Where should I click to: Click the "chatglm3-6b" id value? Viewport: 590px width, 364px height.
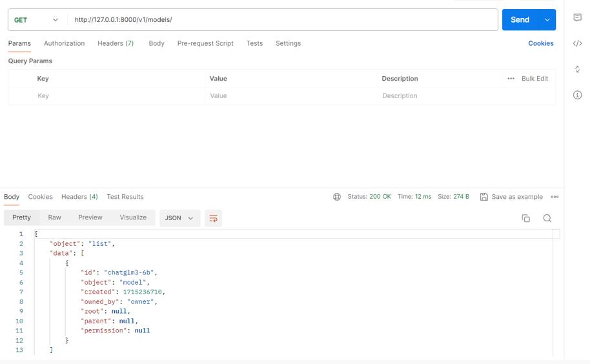(x=128, y=272)
